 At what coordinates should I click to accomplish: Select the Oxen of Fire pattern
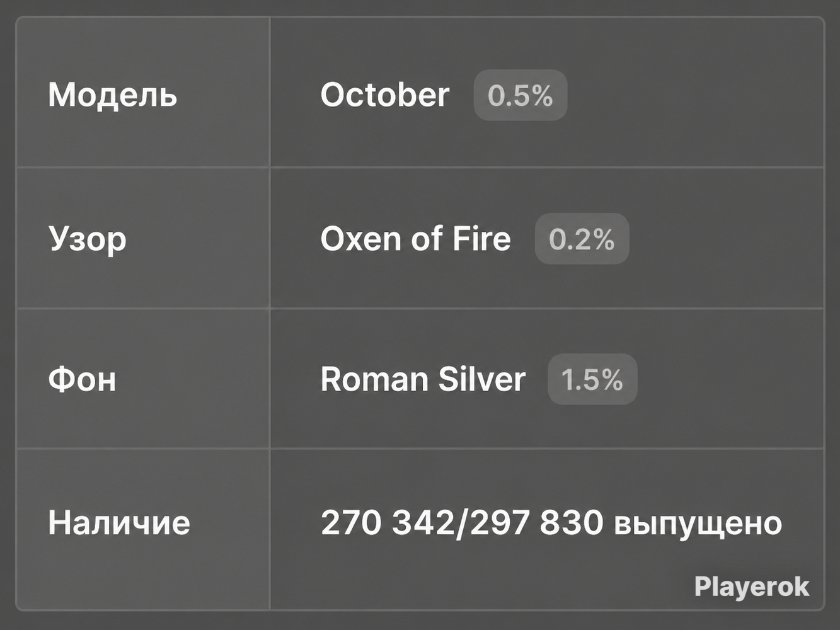coord(415,239)
